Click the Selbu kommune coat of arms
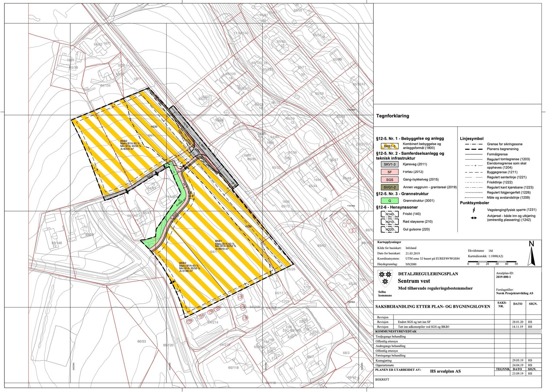The height and width of the screenshot is (392, 546). click(386, 278)
